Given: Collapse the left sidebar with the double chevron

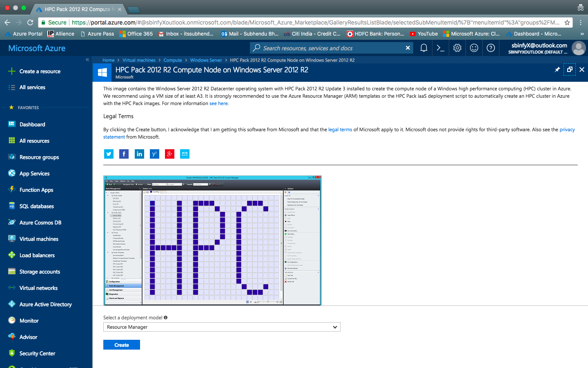Looking at the screenshot, I should pos(87,59).
